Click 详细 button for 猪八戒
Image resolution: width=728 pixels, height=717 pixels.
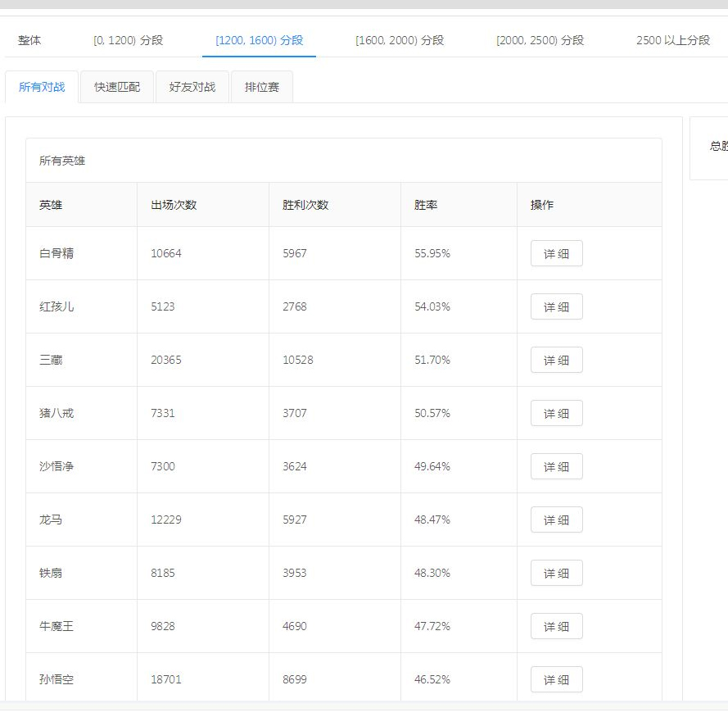tap(556, 414)
